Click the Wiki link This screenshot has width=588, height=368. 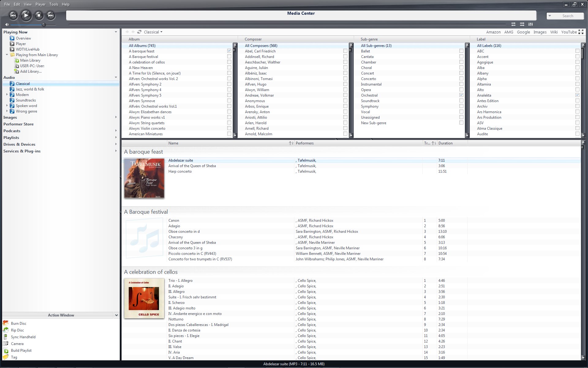click(x=554, y=32)
